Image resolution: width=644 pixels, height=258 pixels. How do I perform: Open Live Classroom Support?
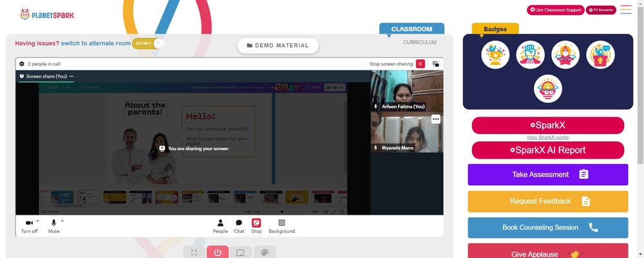pyautogui.click(x=556, y=10)
